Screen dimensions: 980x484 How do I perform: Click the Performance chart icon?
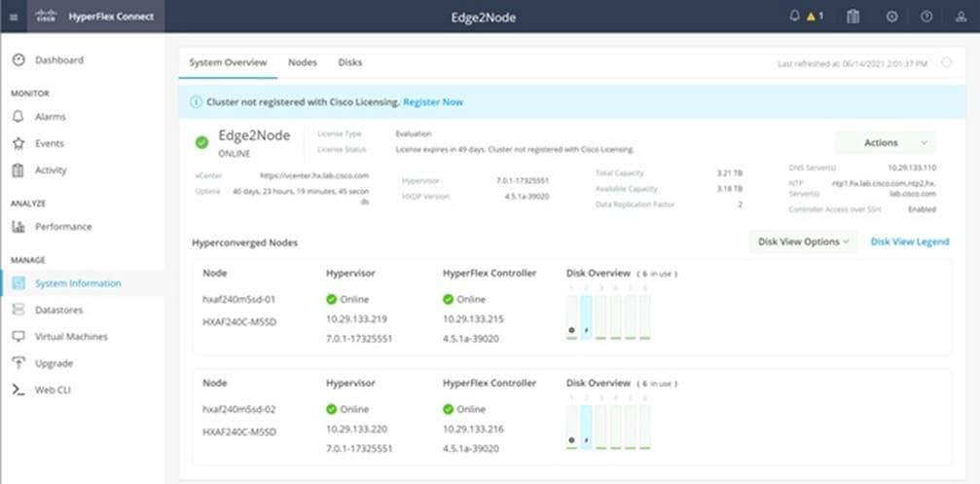(18, 226)
